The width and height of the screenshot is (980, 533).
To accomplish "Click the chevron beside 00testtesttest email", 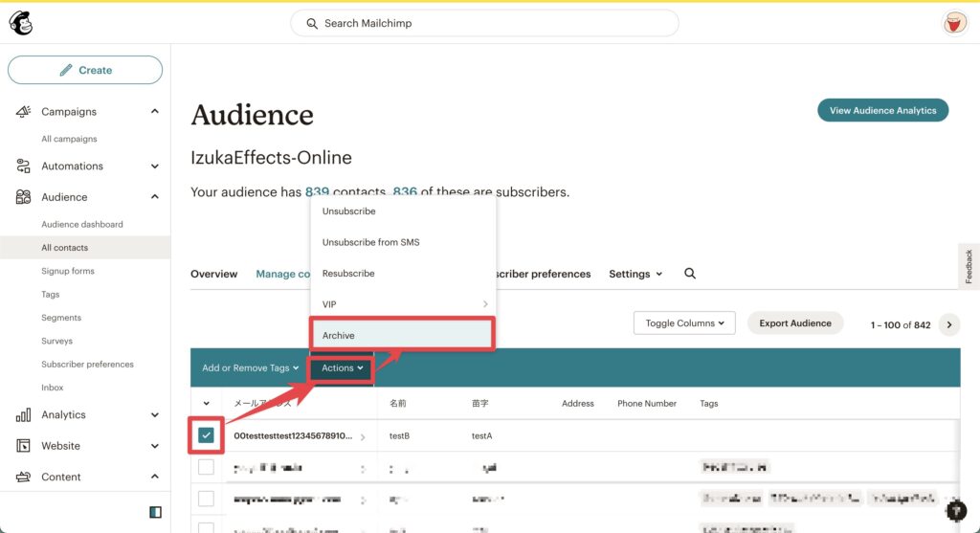I will (x=363, y=436).
